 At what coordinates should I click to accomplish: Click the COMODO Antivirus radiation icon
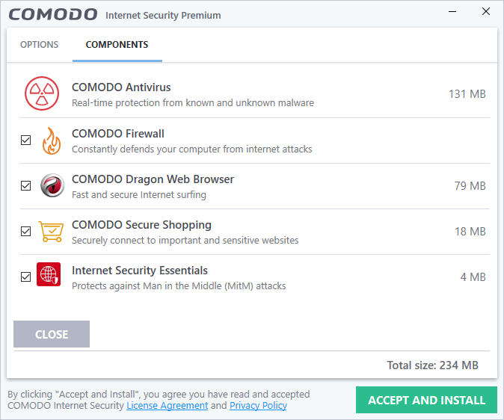coord(42,93)
